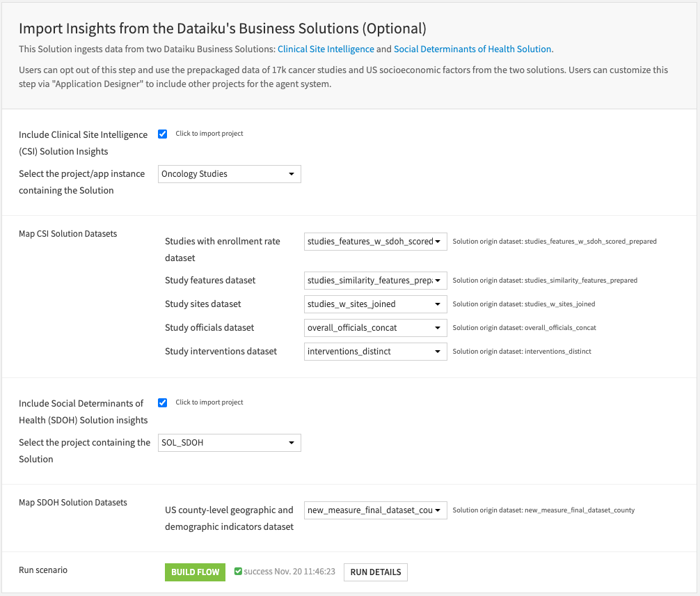This screenshot has width=700, height=596.
Task: Open the Study sites dataset dropdown
Action: [x=376, y=304]
